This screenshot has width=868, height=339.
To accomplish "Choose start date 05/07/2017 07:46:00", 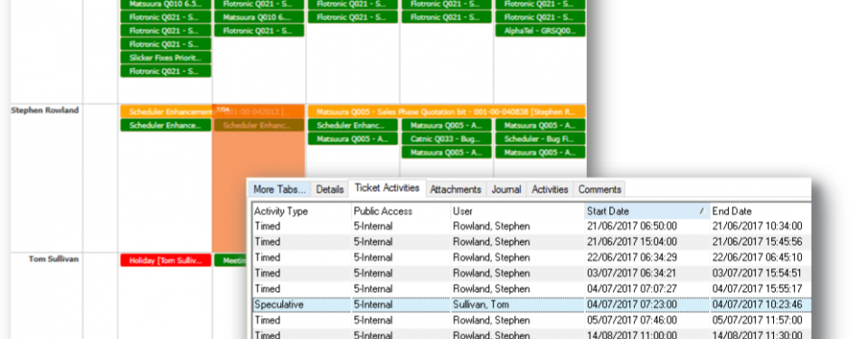I will (631, 320).
